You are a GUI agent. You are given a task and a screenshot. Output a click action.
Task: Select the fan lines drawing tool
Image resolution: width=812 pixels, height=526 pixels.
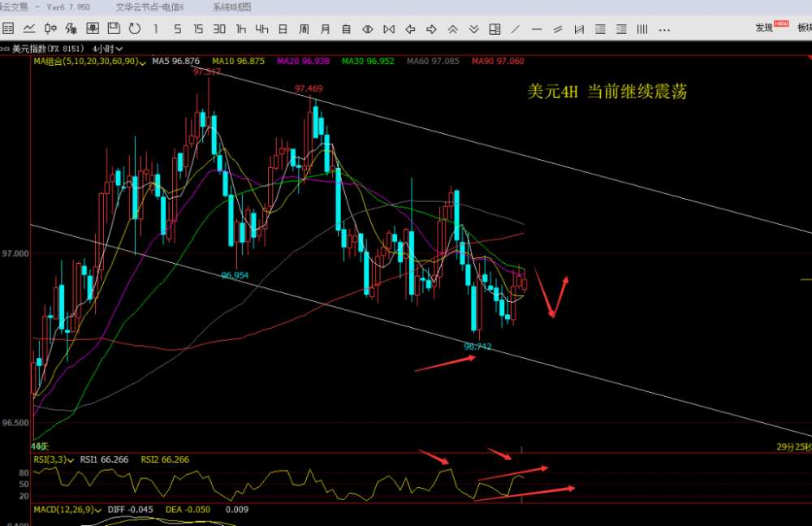(x=579, y=29)
